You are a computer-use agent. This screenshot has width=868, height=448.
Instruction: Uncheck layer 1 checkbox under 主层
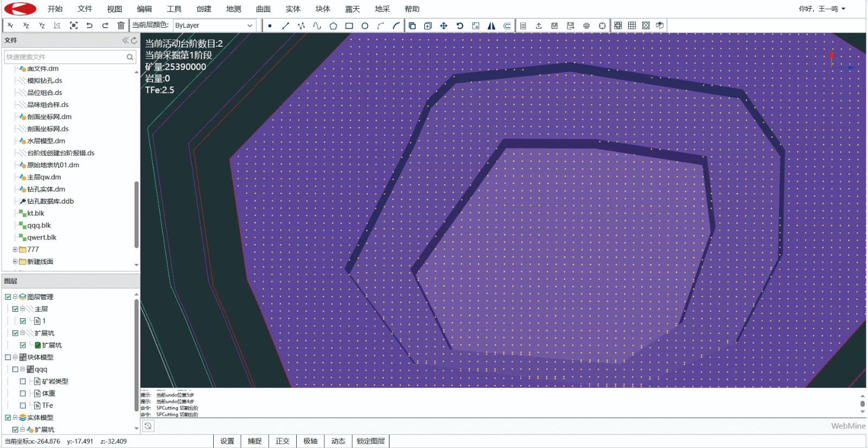coord(23,321)
